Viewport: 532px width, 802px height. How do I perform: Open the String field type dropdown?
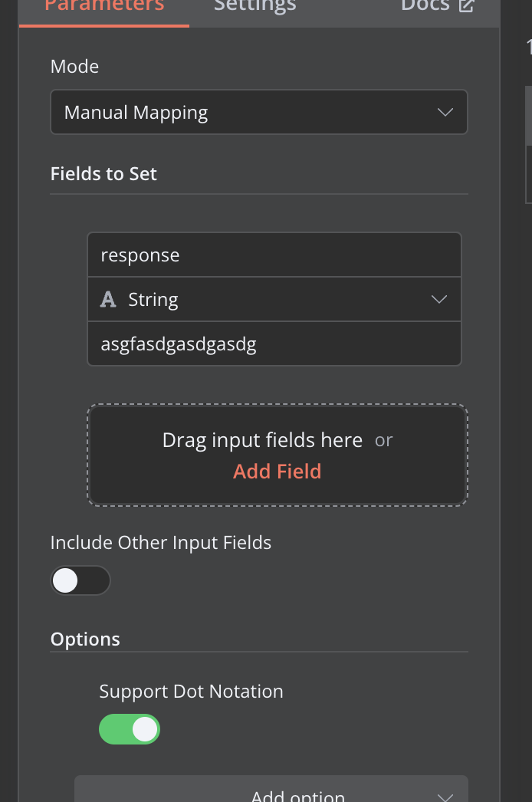tap(274, 299)
